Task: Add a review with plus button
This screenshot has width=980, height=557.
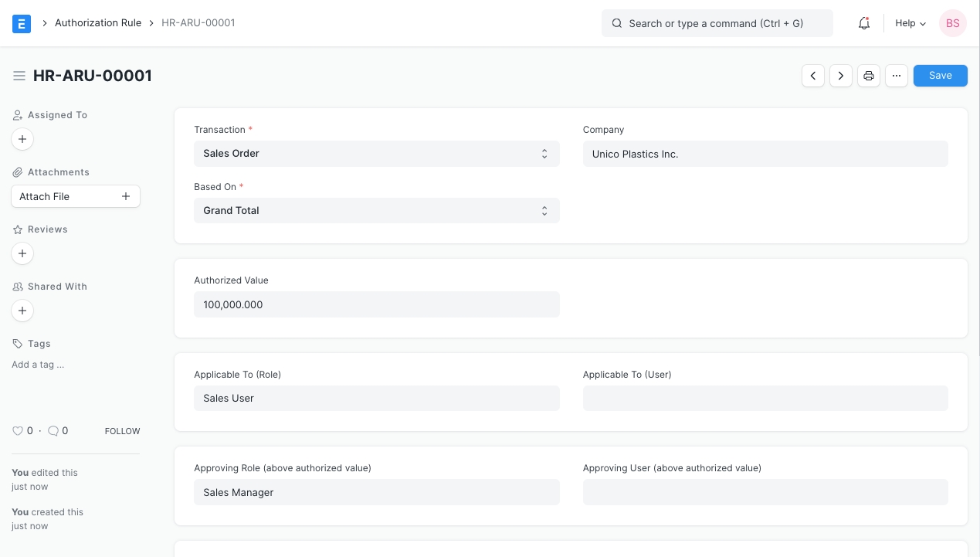Action: coord(22,253)
